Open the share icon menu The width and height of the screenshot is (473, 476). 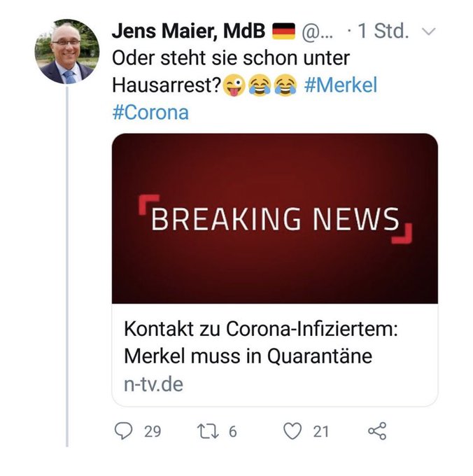(377, 431)
